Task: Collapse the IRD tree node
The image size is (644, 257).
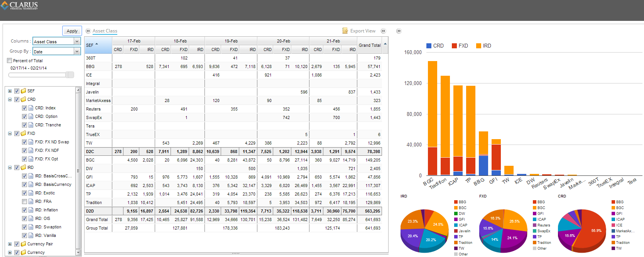Action: pyautogui.click(x=10, y=167)
